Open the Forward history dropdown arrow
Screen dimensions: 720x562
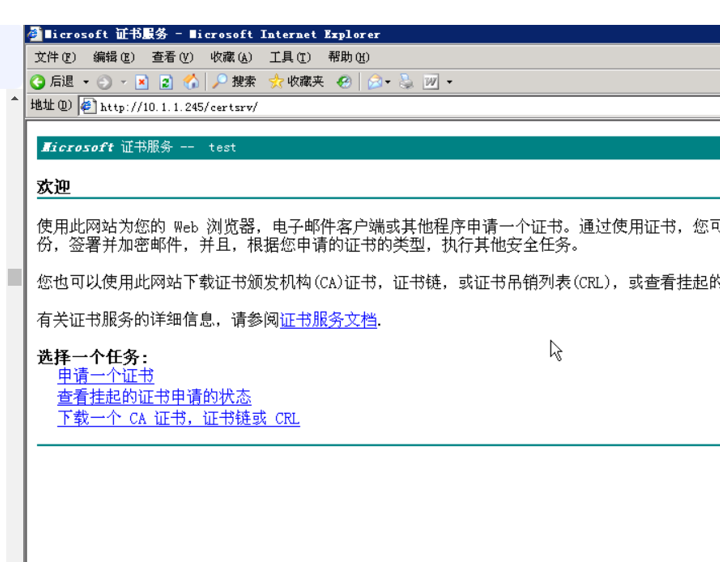pyautogui.click(x=124, y=82)
